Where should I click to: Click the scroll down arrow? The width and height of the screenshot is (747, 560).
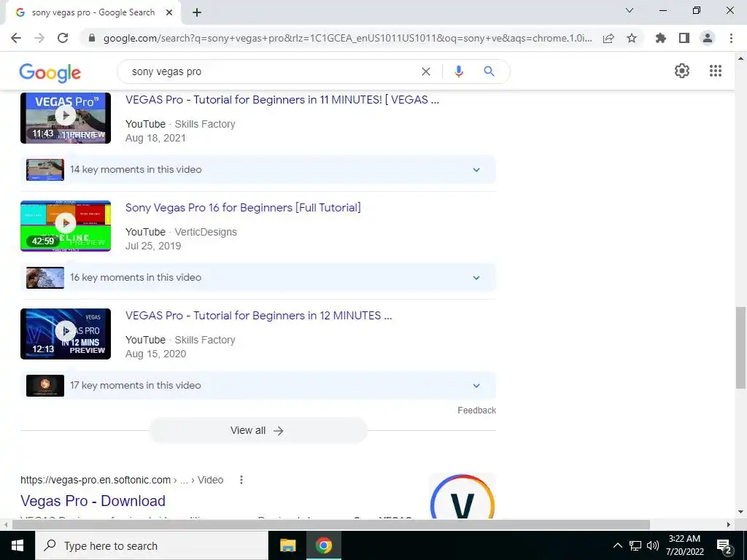740,513
